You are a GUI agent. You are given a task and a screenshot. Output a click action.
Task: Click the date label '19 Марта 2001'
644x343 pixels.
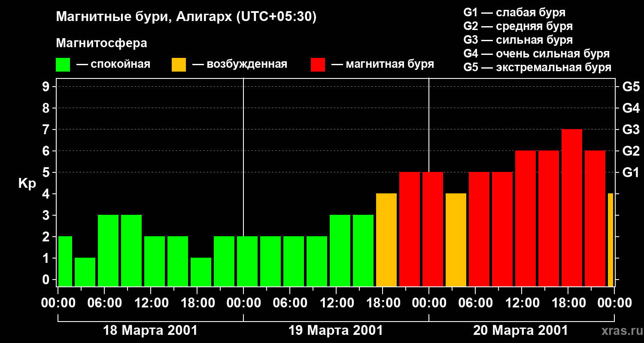pos(336,331)
